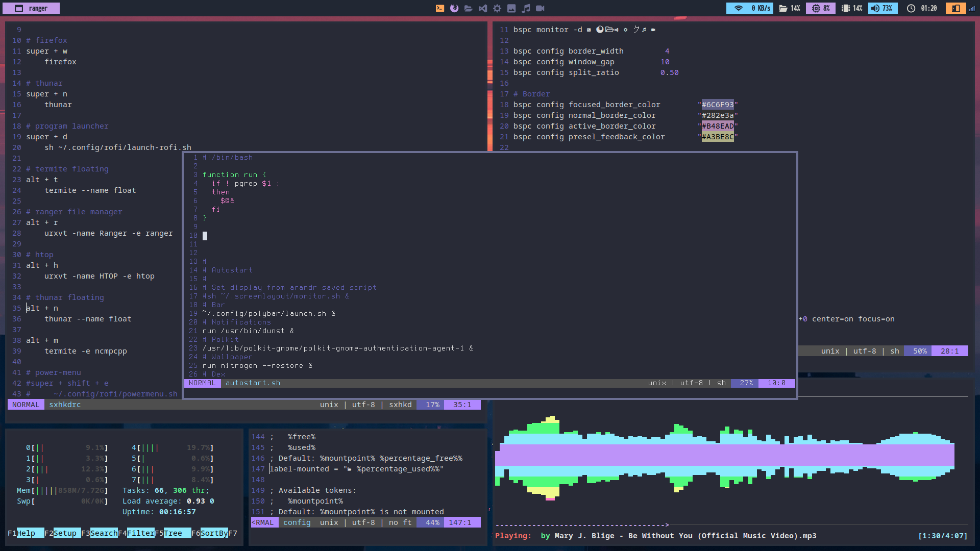The image size is (980, 551).
Task: Click the focused_border_color swatch #6C6F93
Action: point(717,104)
